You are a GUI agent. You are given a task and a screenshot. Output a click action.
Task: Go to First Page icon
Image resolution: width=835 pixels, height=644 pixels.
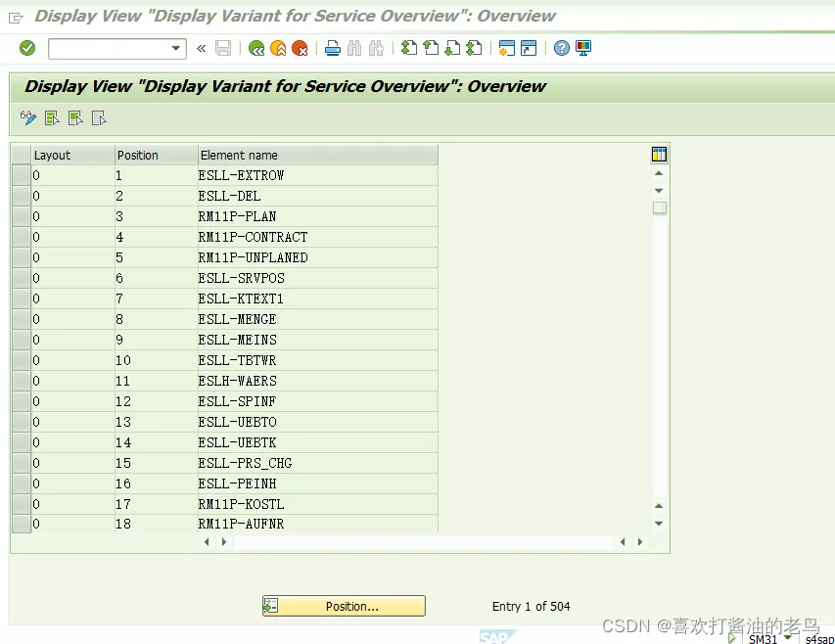click(x=409, y=48)
